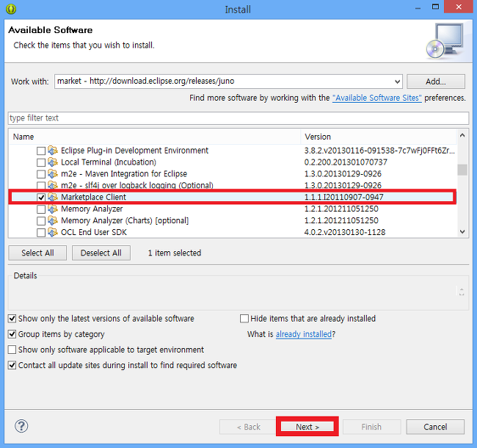Enable Hide items that are already installed
This screenshot has width=477, height=448.
click(244, 319)
